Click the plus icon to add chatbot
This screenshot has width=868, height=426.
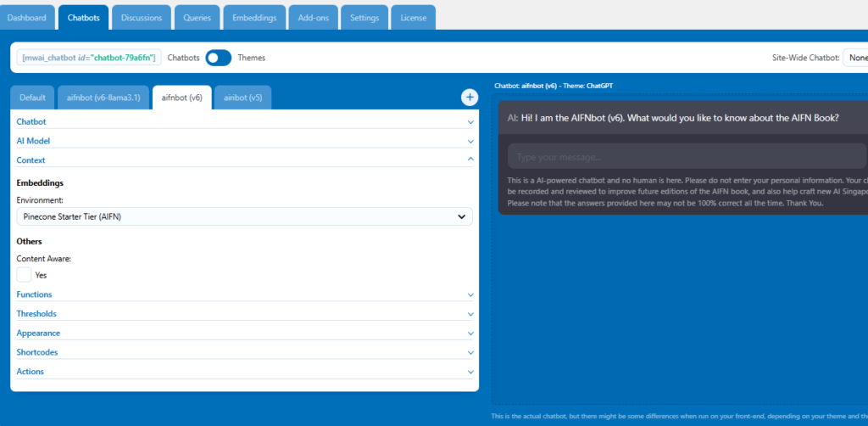pyautogui.click(x=470, y=98)
